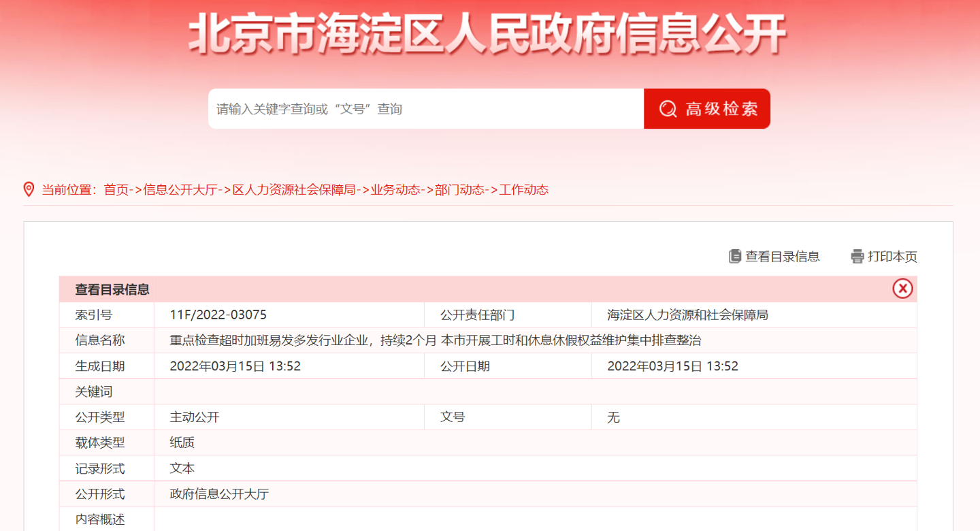Click the 信息名称 value about 超时加班 inspection
The width and height of the screenshot is (980, 531).
435,340
